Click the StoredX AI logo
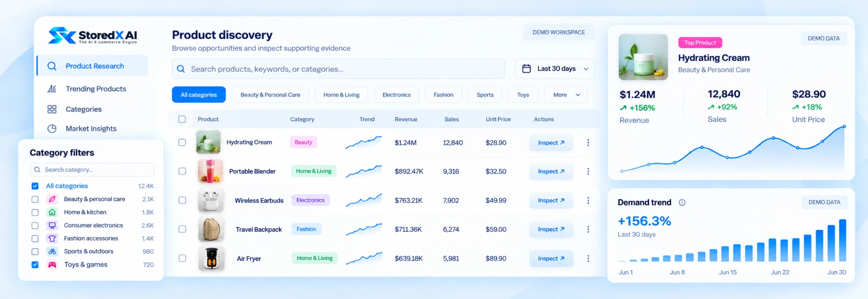The width and height of the screenshot is (868, 299). click(x=92, y=36)
